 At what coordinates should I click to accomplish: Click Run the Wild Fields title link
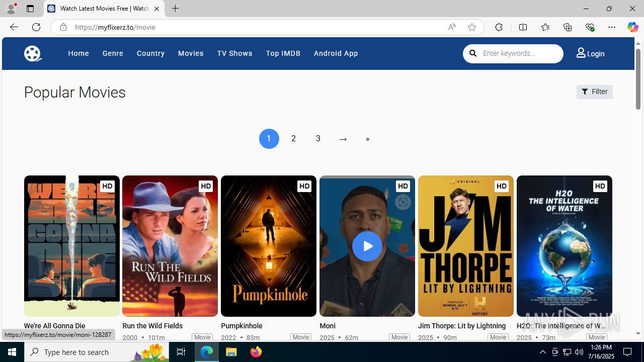pos(152,326)
